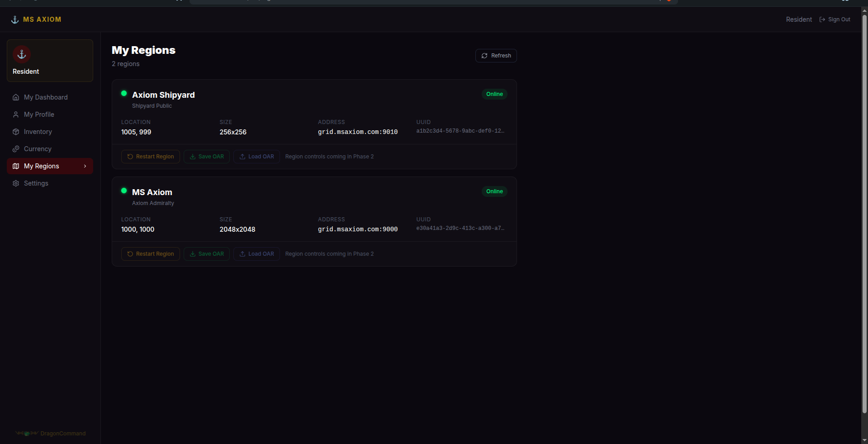
Task: Click the person icon beside My Profile
Action: tap(16, 115)
